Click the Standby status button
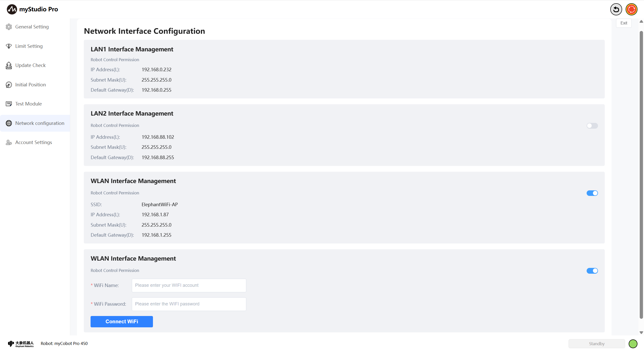The height and width of the screenshot is (352, 644). [x=596, y=344]
